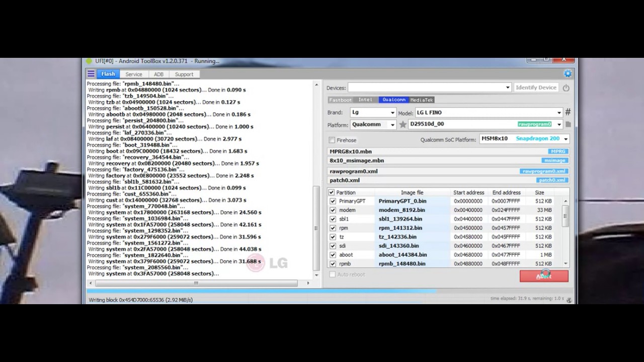
Task: Click the rawprogram0 tag in firmware dropdown
Action: point(535,124)
